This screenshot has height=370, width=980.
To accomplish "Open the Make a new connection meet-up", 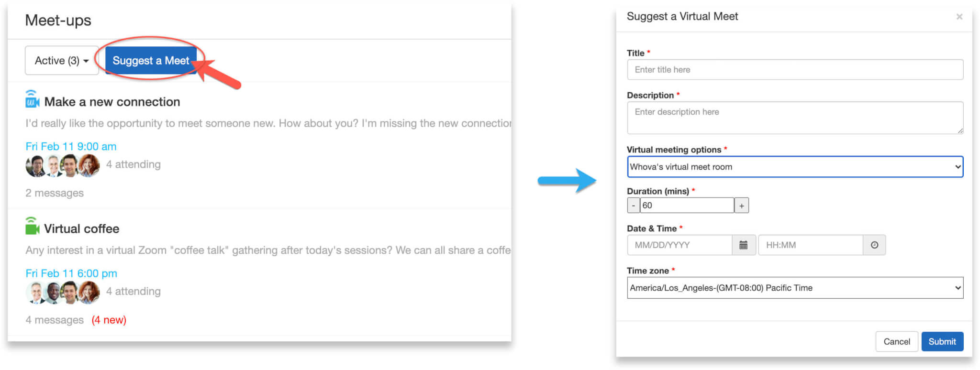I will pos(112,102).
